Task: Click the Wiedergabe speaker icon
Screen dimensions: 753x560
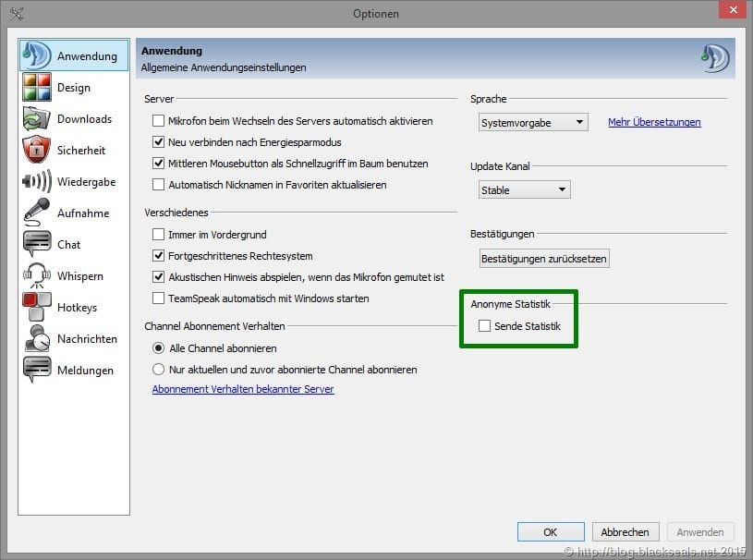Action: click(37, 181)
